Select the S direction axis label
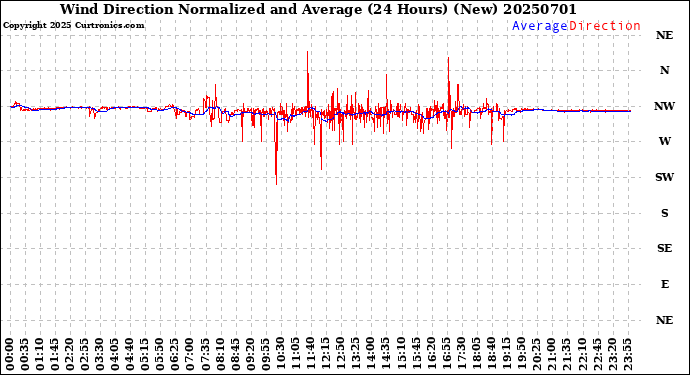The width and height of the screenshot is (690, 375). [664, 213]
